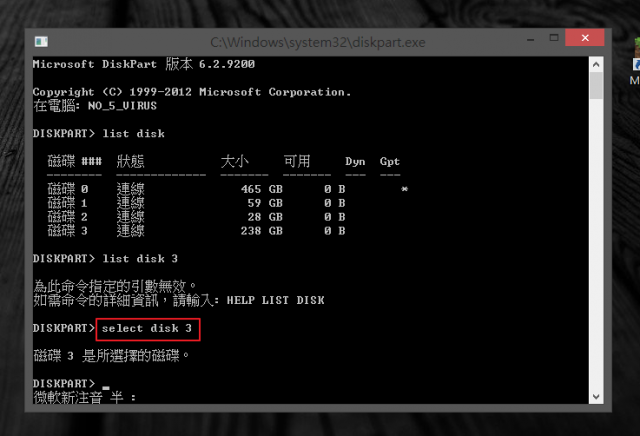
Task: Click the text 'Microsoft DiskPart 版本 6.2.9200'
Action: 144,64
